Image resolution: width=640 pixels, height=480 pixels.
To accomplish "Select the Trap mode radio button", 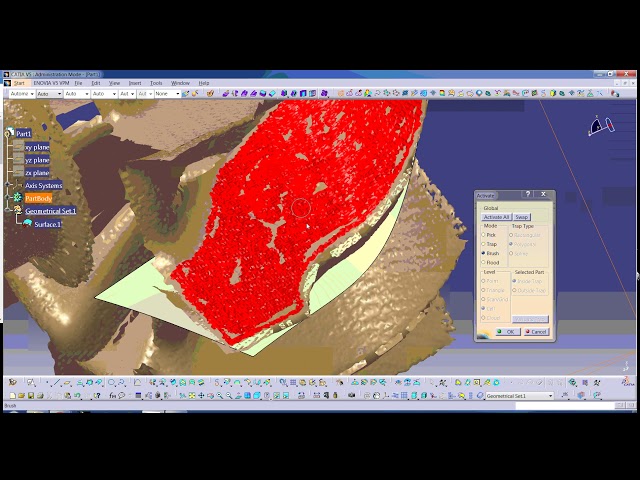I will [x=484, y=244].
